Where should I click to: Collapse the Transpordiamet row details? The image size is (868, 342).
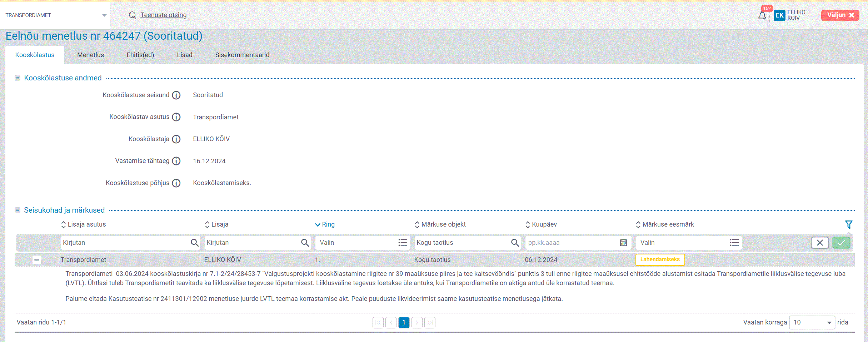pos(37,260)
